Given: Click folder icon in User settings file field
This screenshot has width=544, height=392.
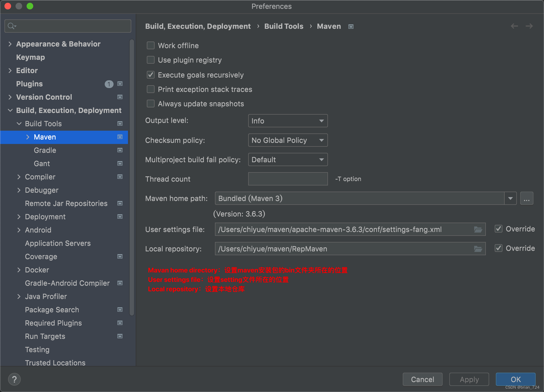Looking at the screenshot, I should pyautogui.click(x=478, y=229).
